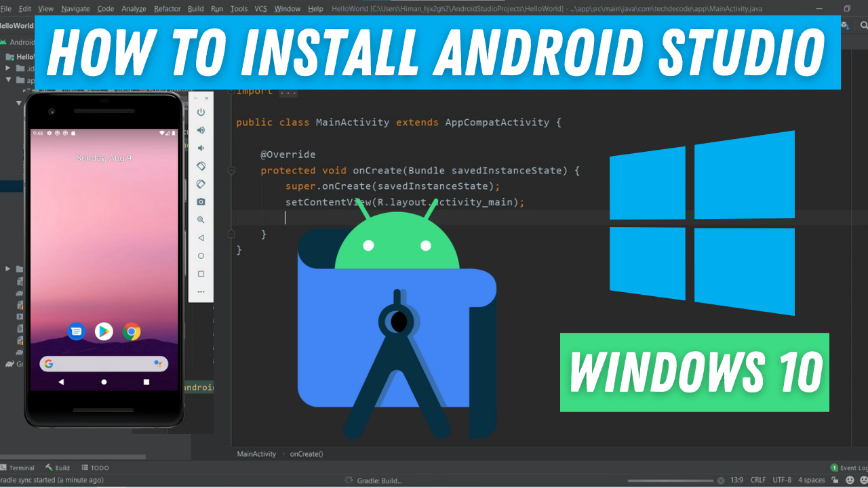Click the @Override annotation in code

pyautogui.click(x=288, y=155)
